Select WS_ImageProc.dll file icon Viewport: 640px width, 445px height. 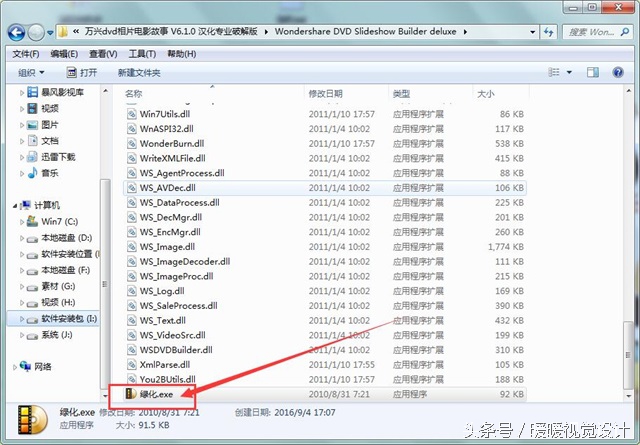tap(131, 276)
